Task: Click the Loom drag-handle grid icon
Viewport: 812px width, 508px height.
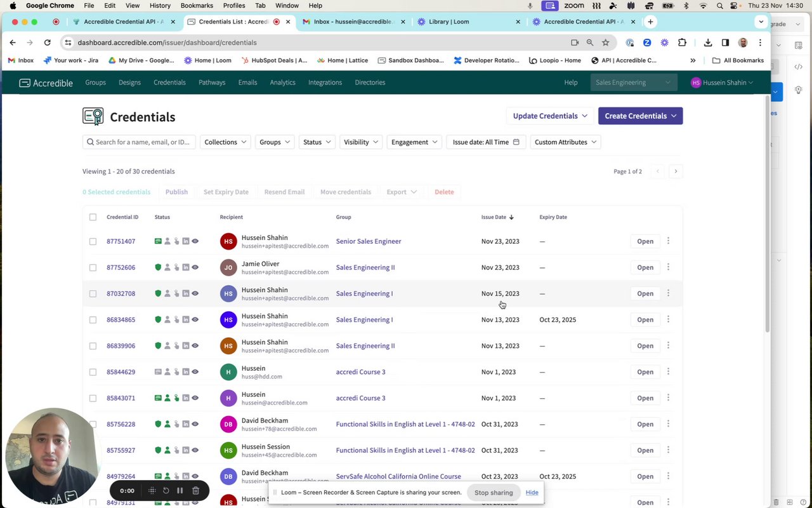Action: pyautogui.click(x=152, y=490)
